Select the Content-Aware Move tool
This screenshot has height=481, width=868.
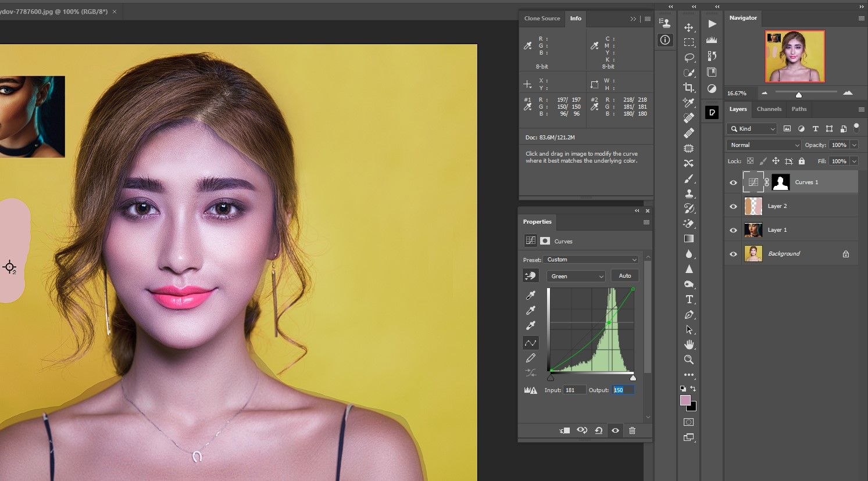pos(689,163)
